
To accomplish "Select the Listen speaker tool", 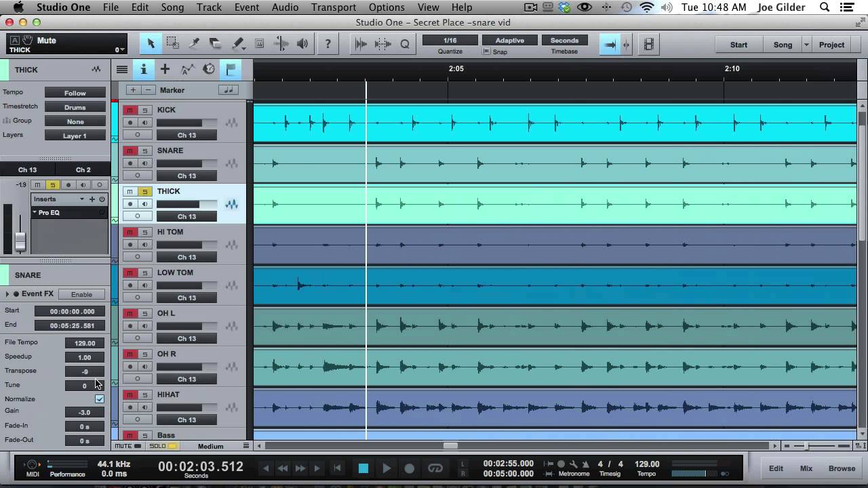I will coord(302,44).
